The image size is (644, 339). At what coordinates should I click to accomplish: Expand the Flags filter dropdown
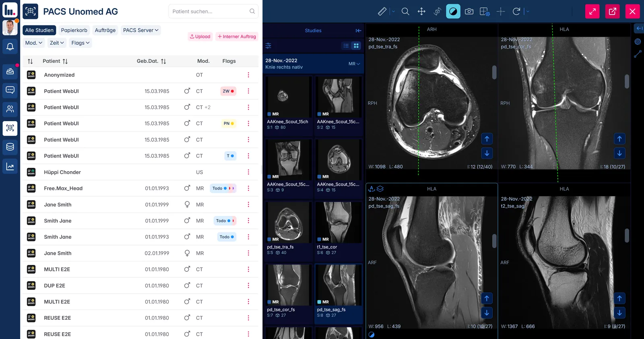tap(80, 43)
